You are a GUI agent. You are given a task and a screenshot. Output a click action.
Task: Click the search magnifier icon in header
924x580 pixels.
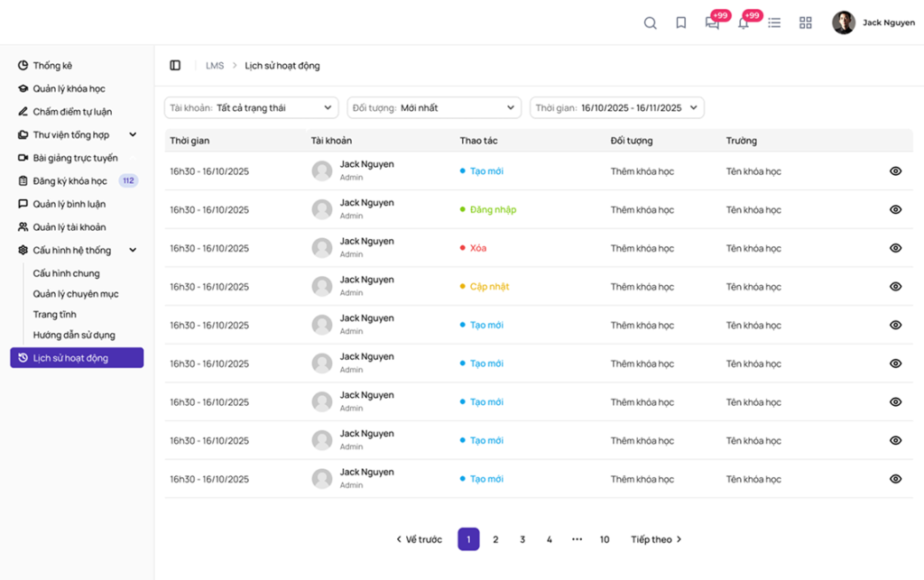coord(650,23)
